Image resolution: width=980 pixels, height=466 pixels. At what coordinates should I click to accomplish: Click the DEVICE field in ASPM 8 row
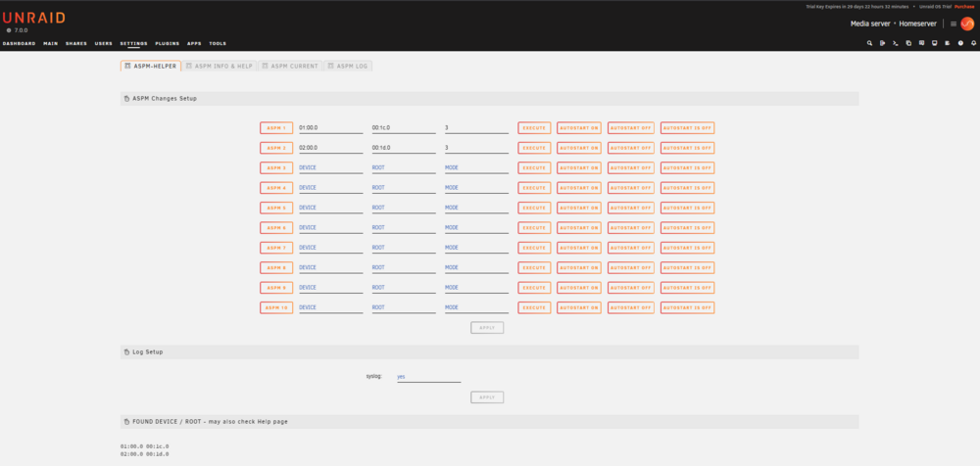(330, 268)
